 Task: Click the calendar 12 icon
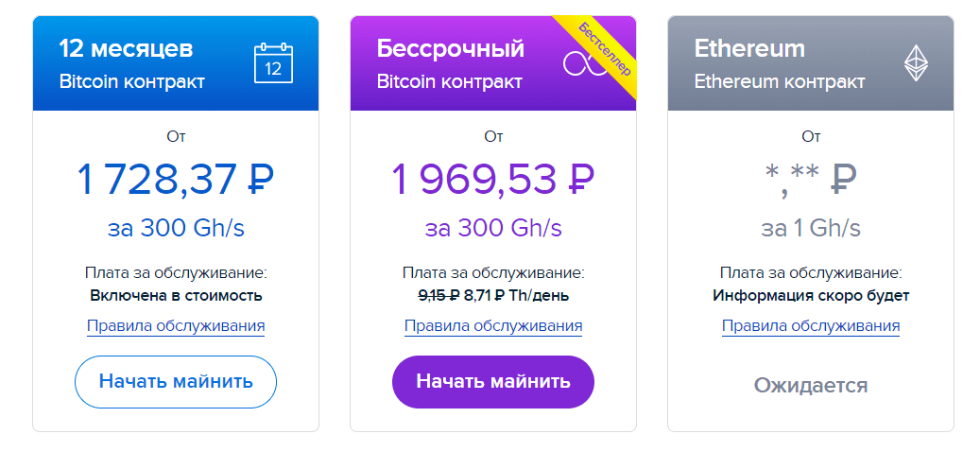tap(273, 63)
